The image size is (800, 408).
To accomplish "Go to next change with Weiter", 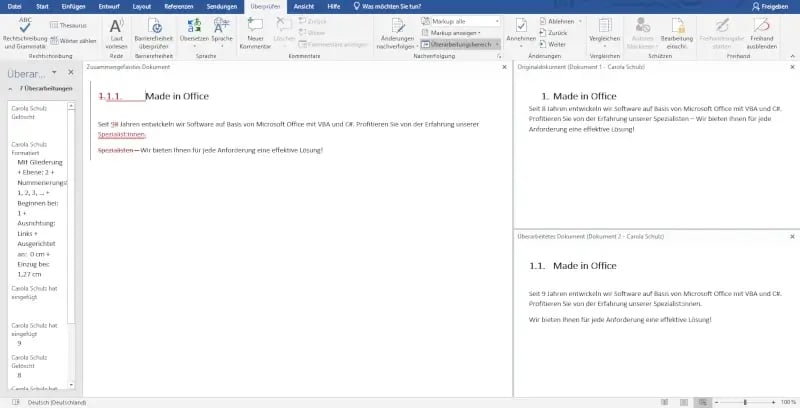I will click(553, 44).
